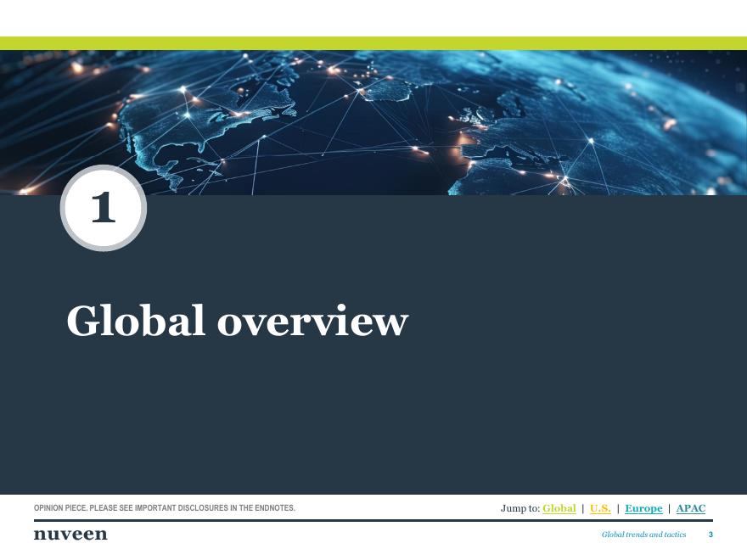
Task: Click the white margin above the green stripe
Action: [x=373, y=17]
